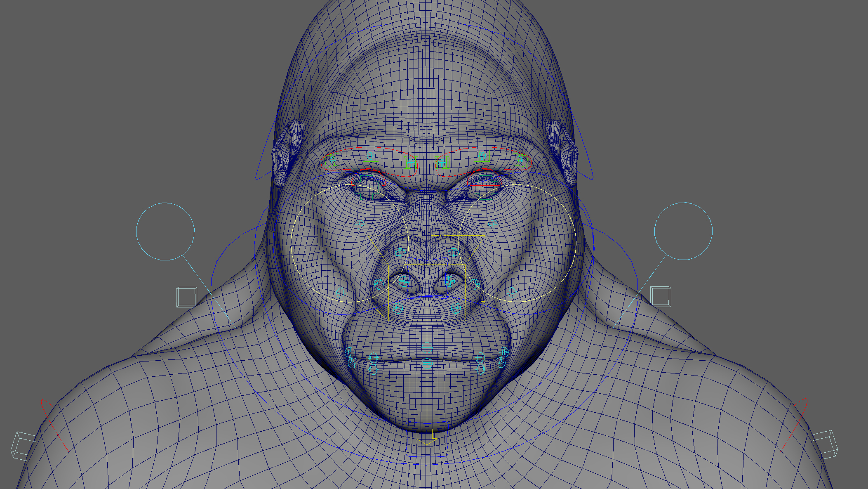Select the large cyan circle control left of head
This screenshot has height=489, width=868.
click(165, 232)
